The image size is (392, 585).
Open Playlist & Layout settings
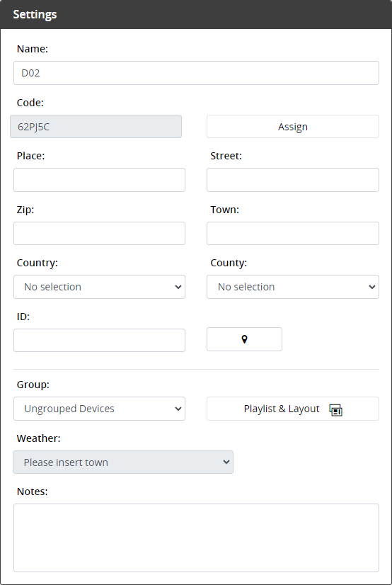(293, 409)
